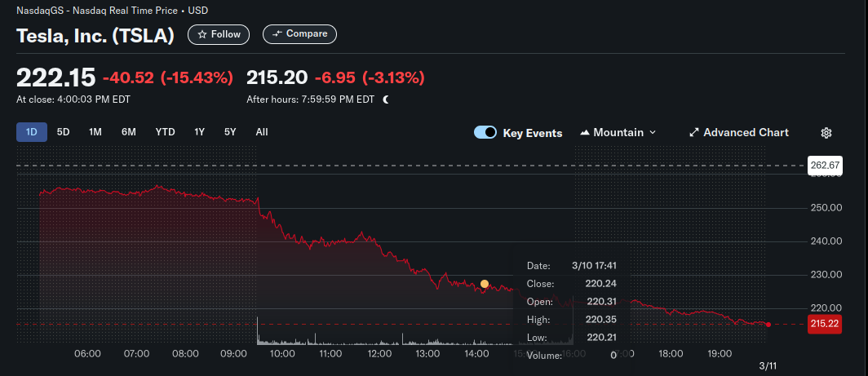
Task: Click the after-hours moon icon
Action: pyautogui.click(x=386, y=100)
